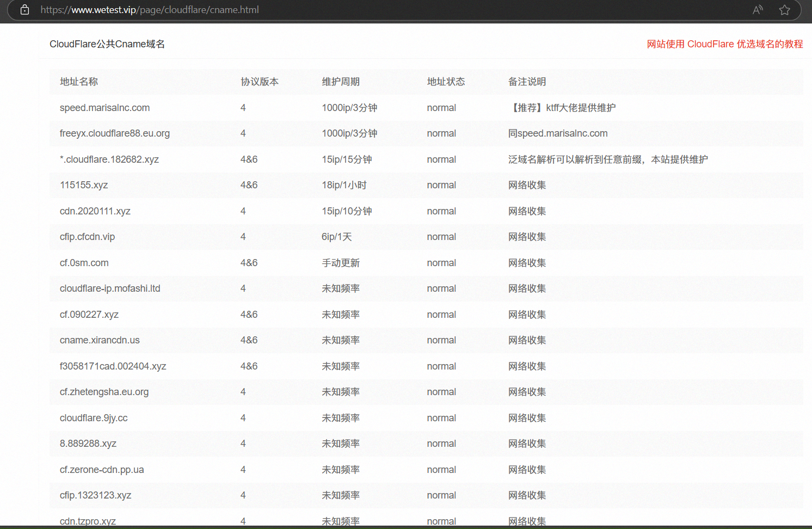The width and height of the screenshot is (812, 529).
Task: Click the URL address bar field
Action: point(381,10)
